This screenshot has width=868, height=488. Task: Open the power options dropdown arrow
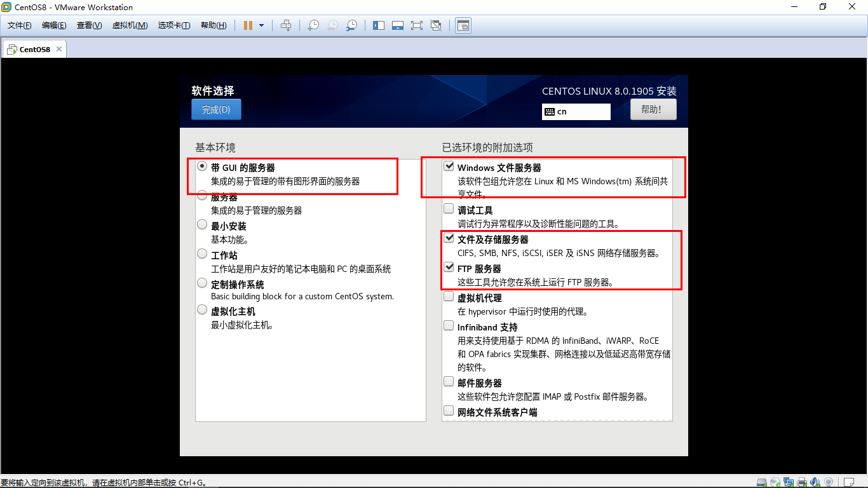tap(261, 25)
